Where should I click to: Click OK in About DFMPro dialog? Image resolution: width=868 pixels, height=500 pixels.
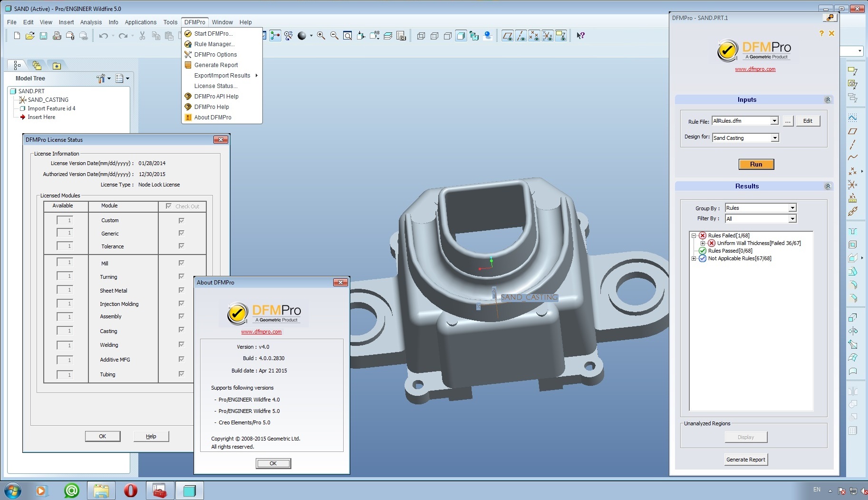click(273, 463)
